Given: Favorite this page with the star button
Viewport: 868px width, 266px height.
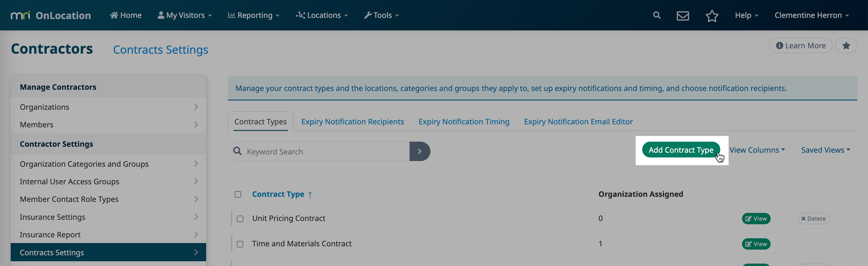Looking at the screenshot, I should pos(846,46).
